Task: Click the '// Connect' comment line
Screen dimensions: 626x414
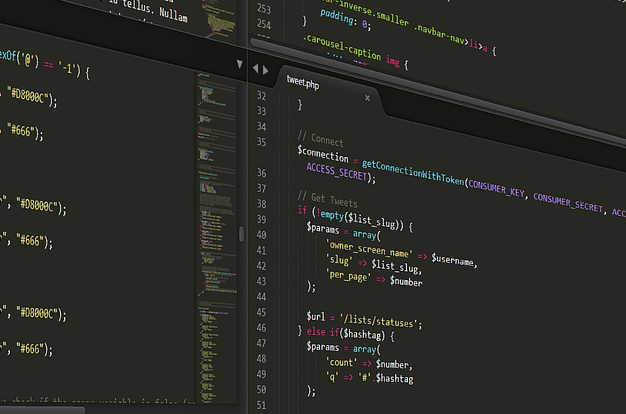Action: coord(321,141)
